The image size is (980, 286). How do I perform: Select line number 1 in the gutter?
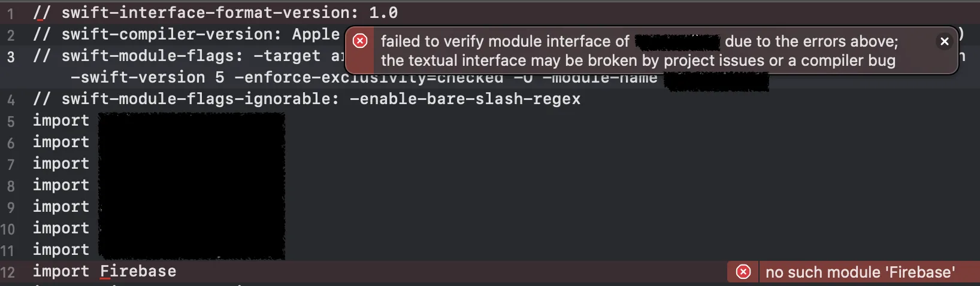10,13
